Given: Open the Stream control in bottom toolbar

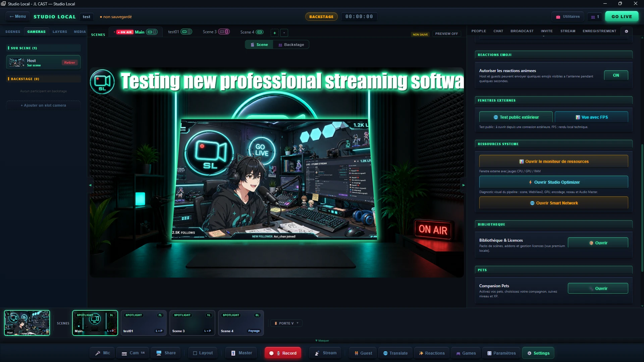Looking at the screenshot, I should (x=325, y=353).
